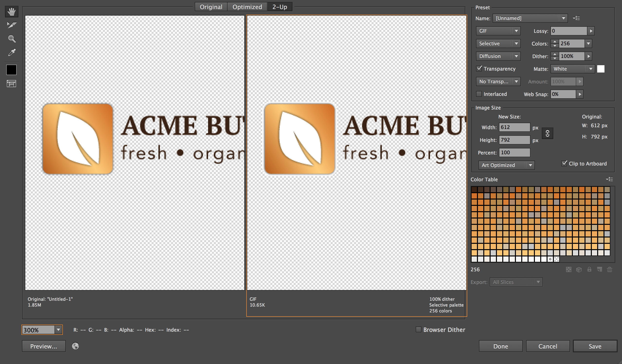Open the GIF format dropdown
Image resolution: width=622 pixels, height=364 pixels.
[498, 31]
